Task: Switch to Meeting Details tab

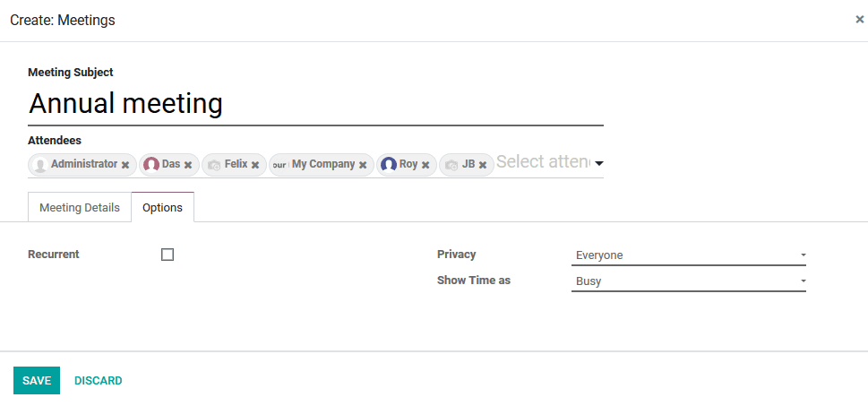Action: [x=80, y=208]
